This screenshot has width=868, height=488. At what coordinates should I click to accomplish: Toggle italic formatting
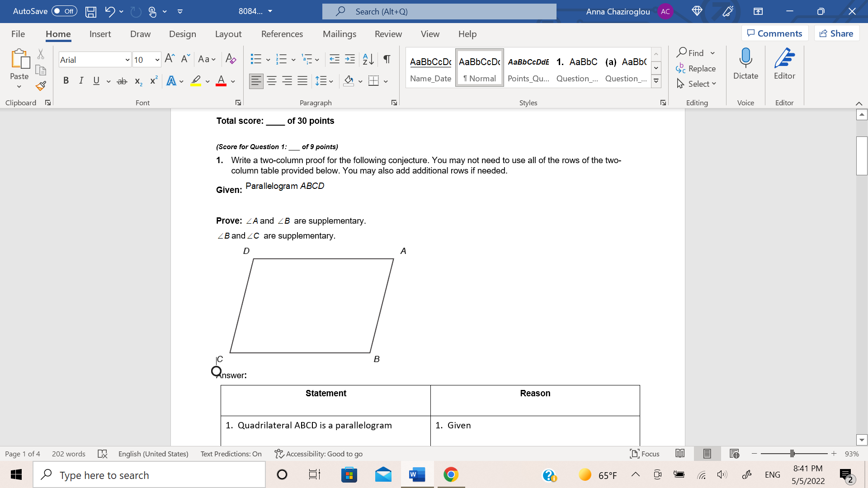pos(81,81)
